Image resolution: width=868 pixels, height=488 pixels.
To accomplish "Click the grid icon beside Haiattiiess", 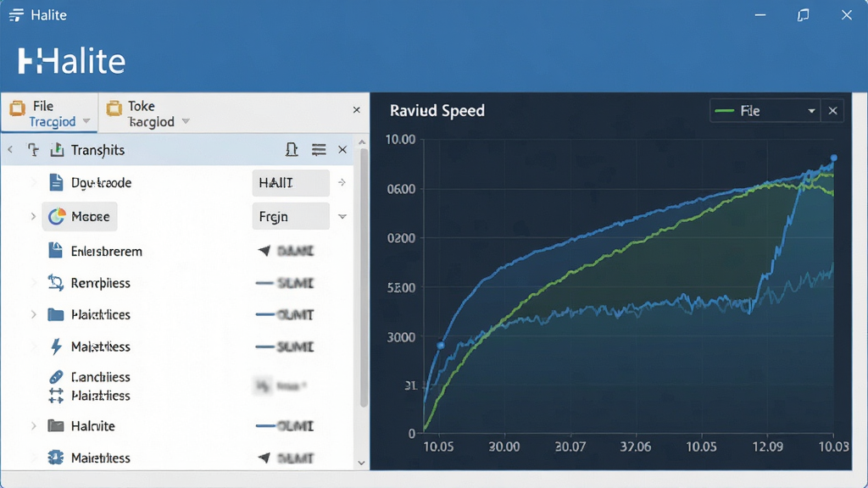I will [56, 395].
